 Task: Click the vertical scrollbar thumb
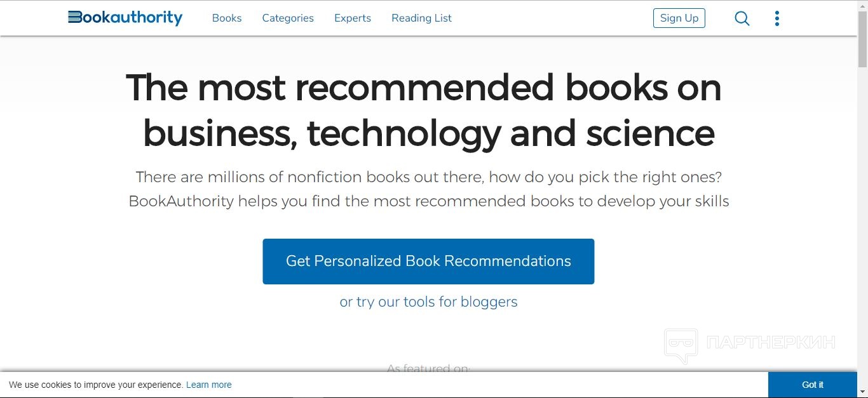coord(862,39)
